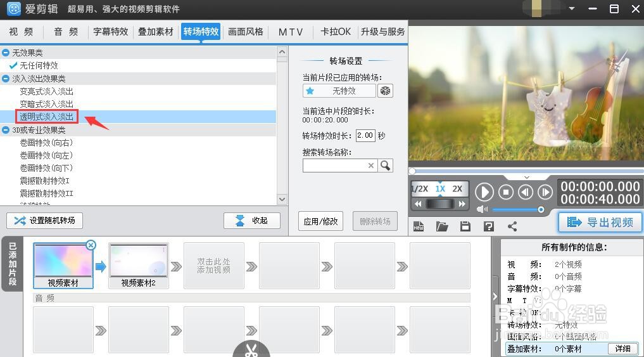Screen dimensions: 644x357
Task: Click the 删除转场 button
Action: click(375, 221)
